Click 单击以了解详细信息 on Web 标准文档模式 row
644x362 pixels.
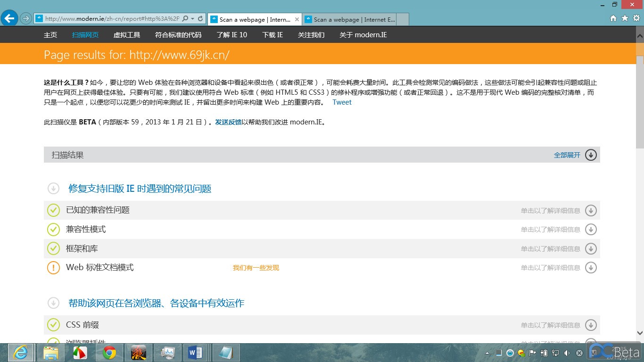click(x=550, y=268)
